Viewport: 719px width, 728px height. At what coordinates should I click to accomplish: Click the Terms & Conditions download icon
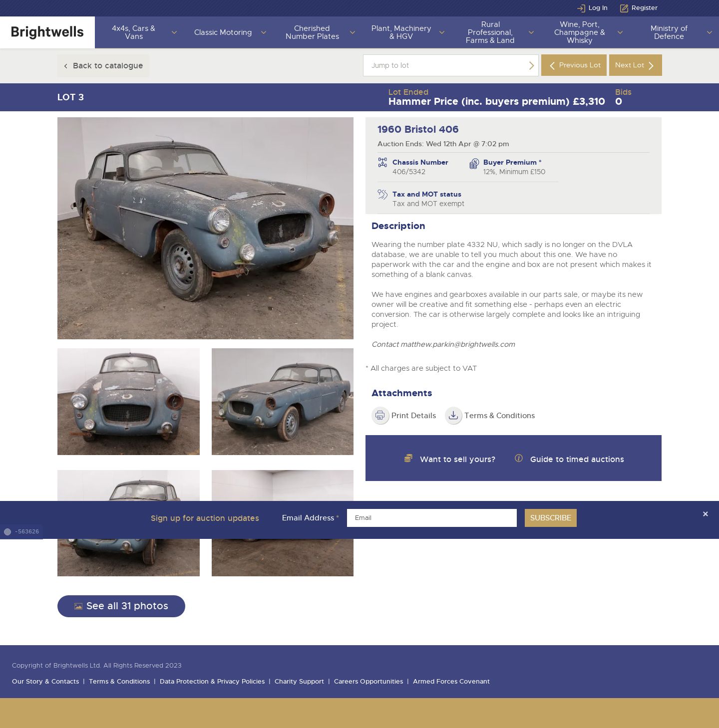[x=453, y=415]
